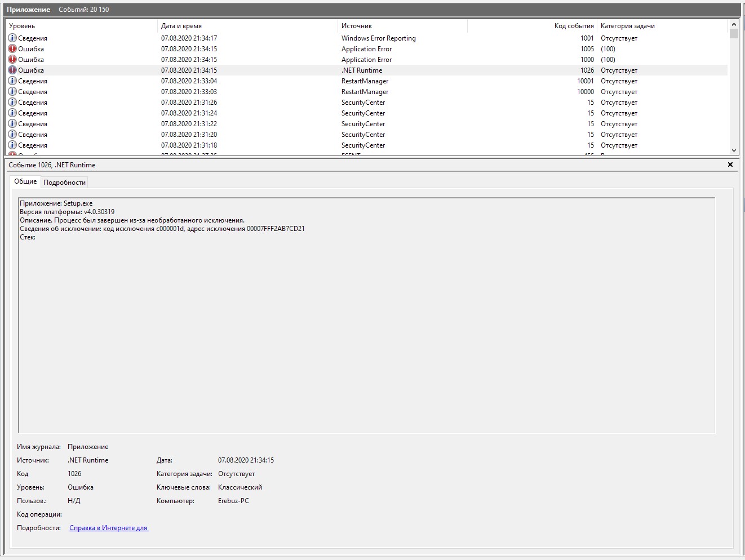Click scroll up arrow of event list
745x560 pixels.
734,25
